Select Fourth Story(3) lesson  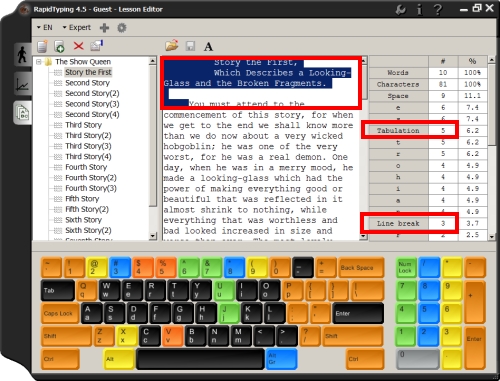coord(91,188)
